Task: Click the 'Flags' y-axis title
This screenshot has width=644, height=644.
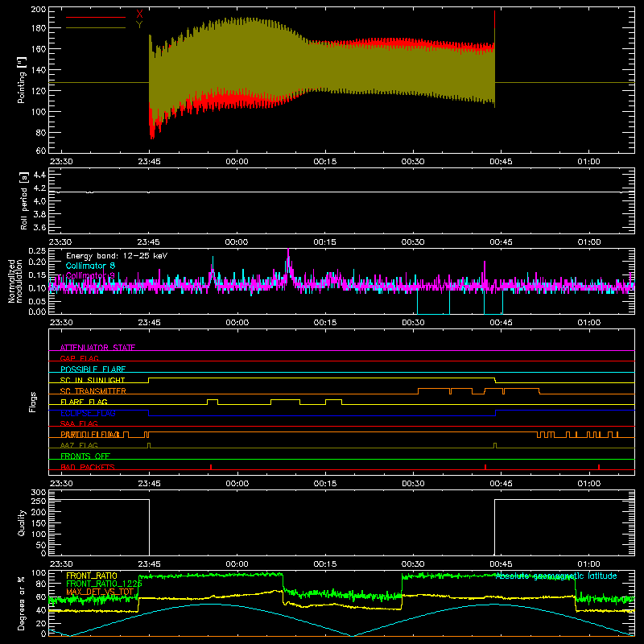Action: [x=32, y=402]
